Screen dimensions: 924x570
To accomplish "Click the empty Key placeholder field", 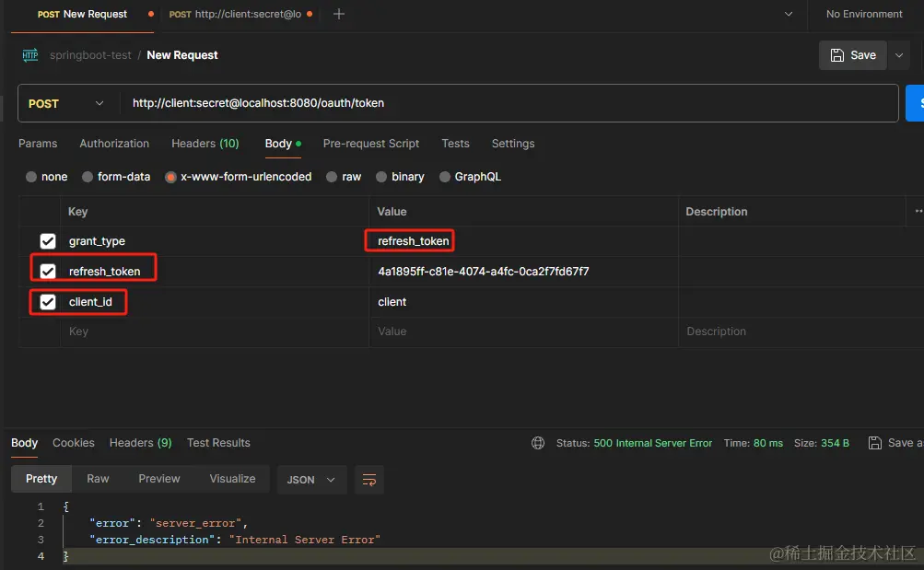I will click(x=215, y=332).
